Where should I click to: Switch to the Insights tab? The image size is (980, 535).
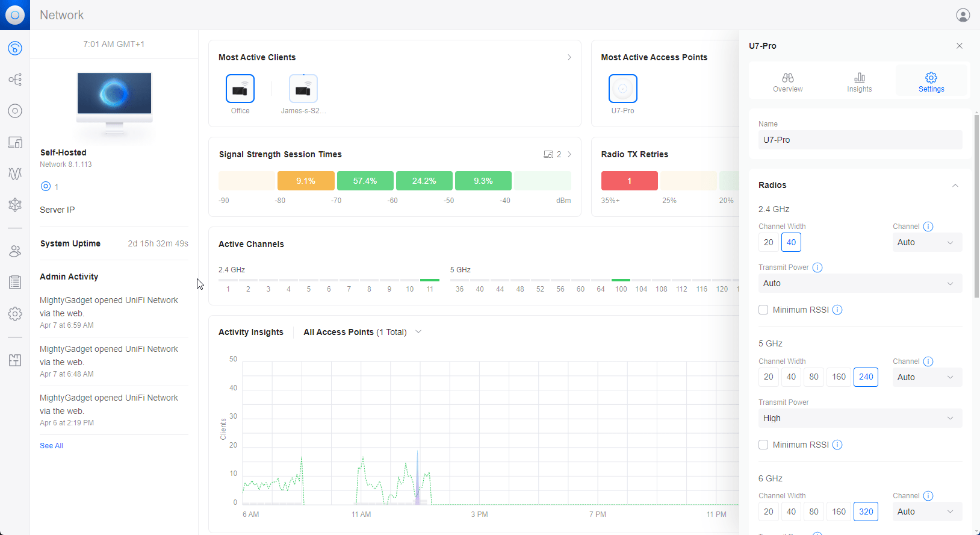tap(859, 82)
